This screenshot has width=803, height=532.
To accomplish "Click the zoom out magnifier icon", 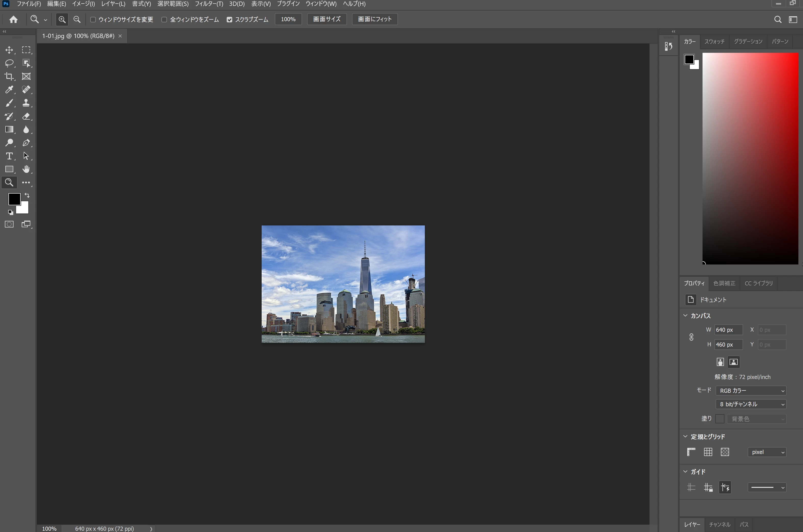I will click(x=77, y=19).
